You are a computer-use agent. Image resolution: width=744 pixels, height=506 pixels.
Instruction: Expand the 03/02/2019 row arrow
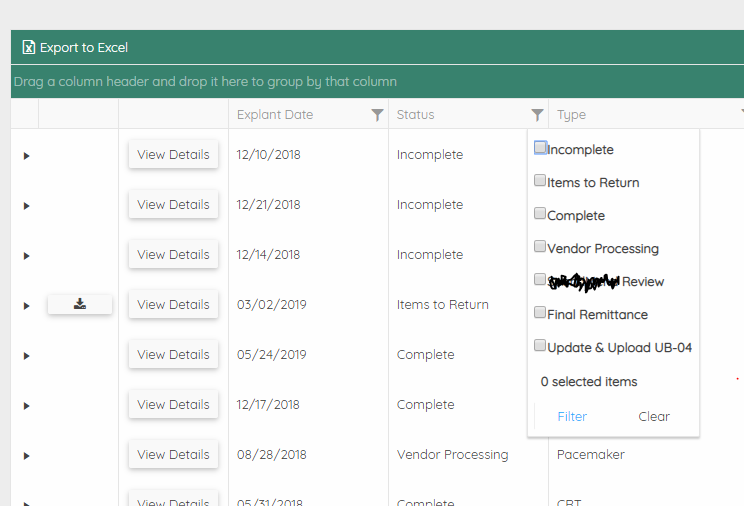27,305
